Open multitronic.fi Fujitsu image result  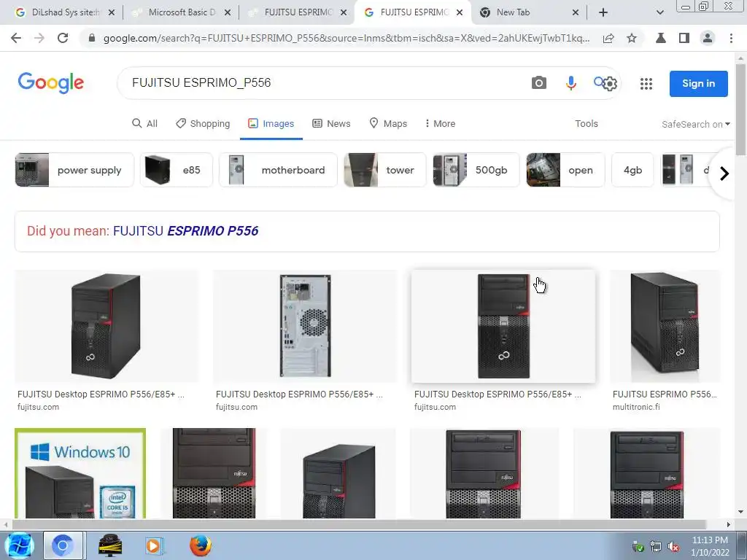(665, 326)
